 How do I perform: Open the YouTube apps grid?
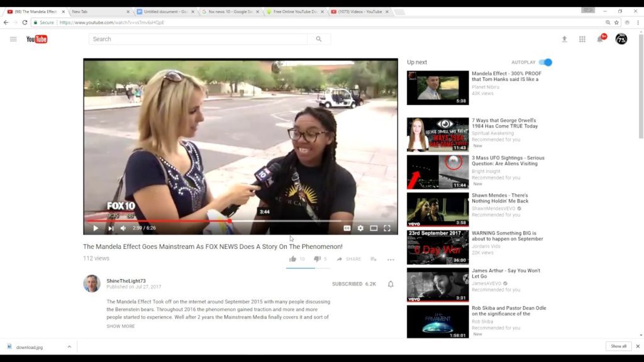pyautogui.click(x=582, y=39)
